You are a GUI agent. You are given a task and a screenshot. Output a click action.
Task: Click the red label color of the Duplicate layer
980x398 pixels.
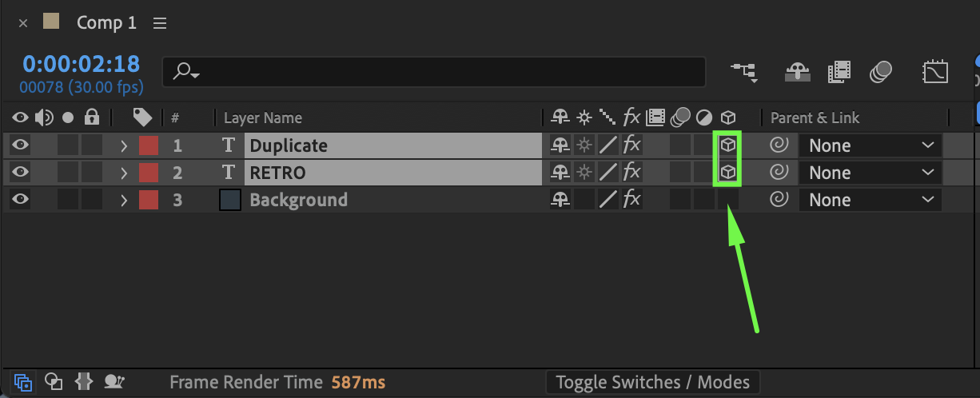(x=149, y=145)
